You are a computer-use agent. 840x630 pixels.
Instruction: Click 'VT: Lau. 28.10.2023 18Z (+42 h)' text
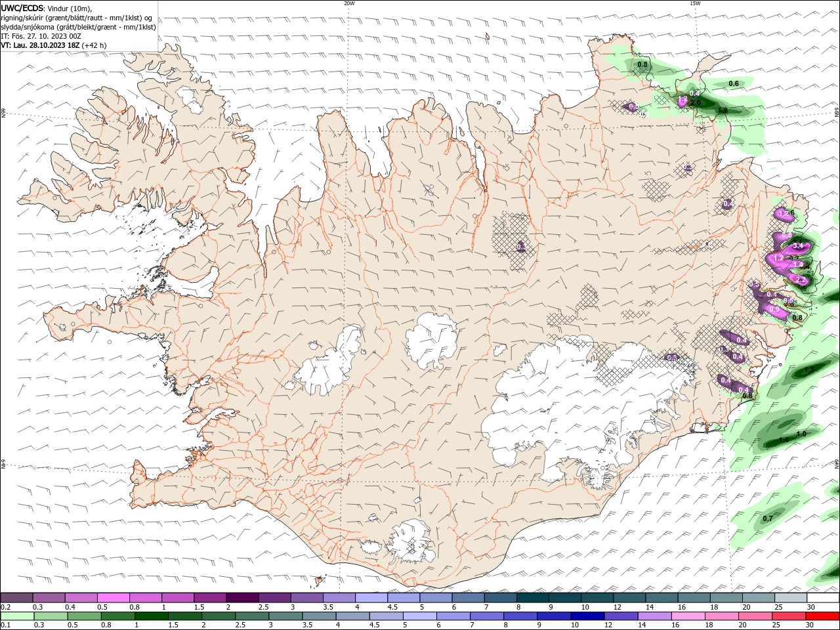[54, 45]
